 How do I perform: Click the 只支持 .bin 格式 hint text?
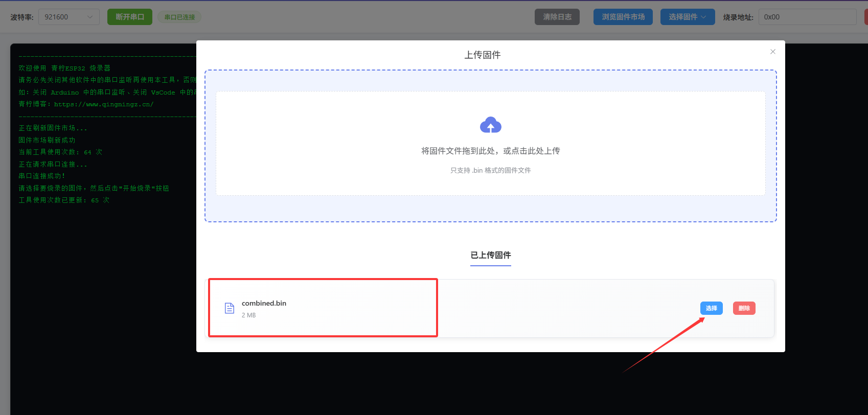(490, 170)
